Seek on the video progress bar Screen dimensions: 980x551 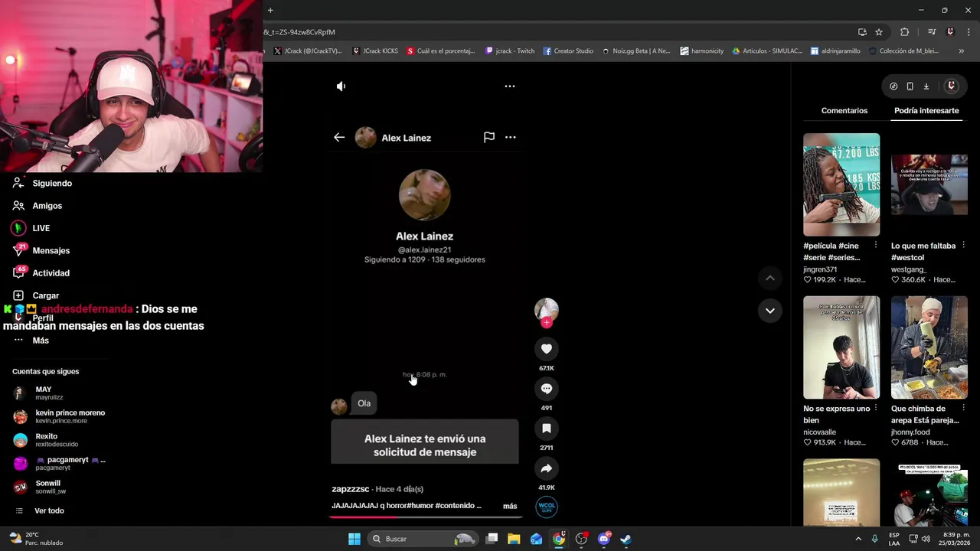click(425, 517)
